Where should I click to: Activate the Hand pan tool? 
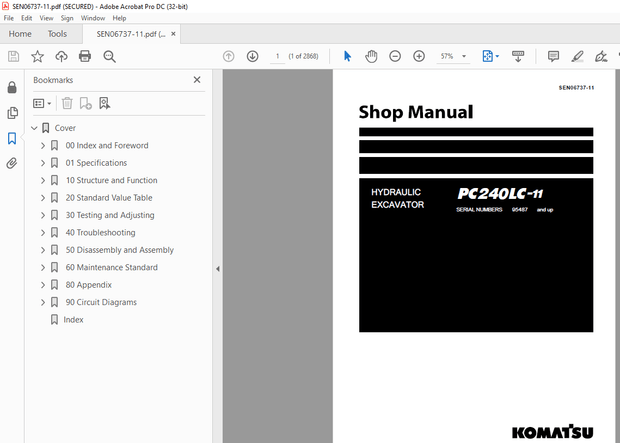pos(371,57)
